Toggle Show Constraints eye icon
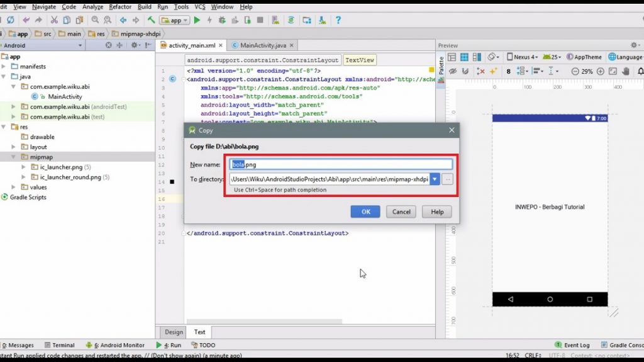Viewport: 644px width, 362px height. pyautogui.click(x=453, y=71)
